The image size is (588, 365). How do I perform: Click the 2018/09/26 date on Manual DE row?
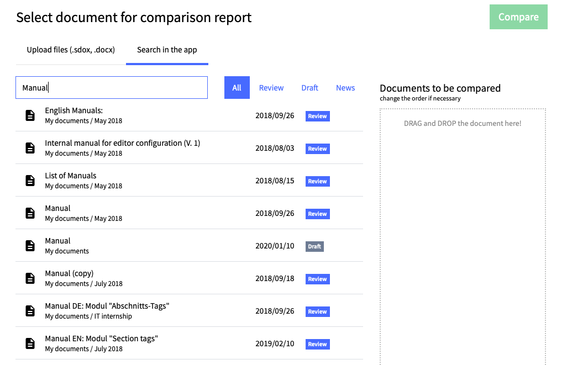click(275, 311)
